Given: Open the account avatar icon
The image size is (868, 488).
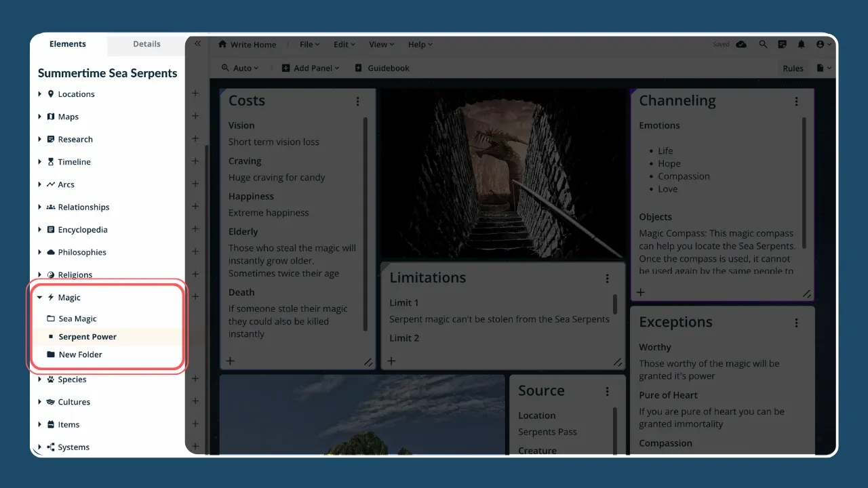Looking at the screenshot, I should pyautogui.click(x=821, y=44).
